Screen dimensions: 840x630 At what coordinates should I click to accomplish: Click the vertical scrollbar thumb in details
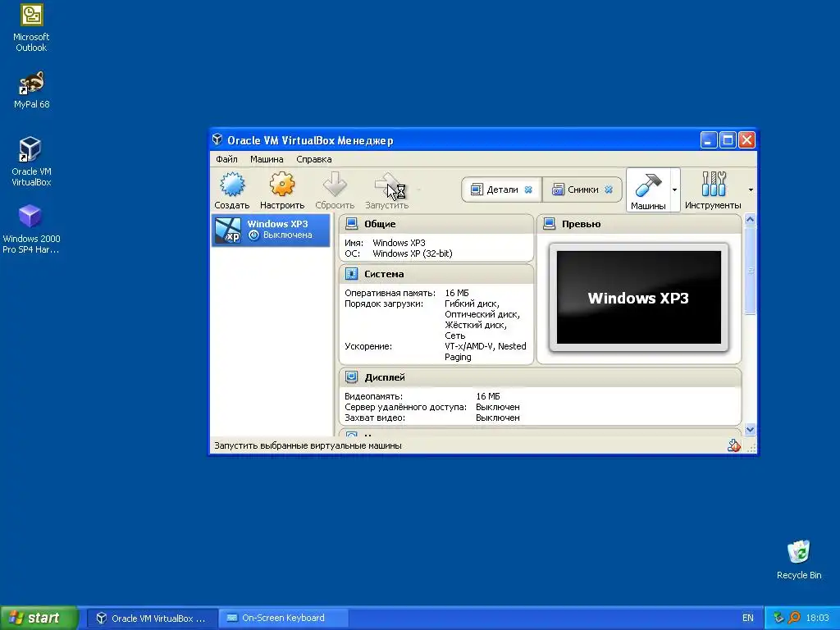click(750, 271)
